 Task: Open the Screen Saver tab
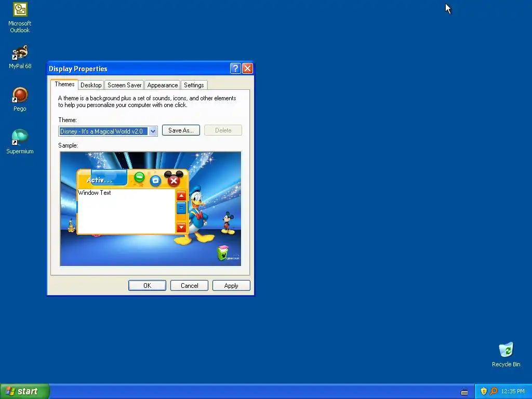pos(125,85)
